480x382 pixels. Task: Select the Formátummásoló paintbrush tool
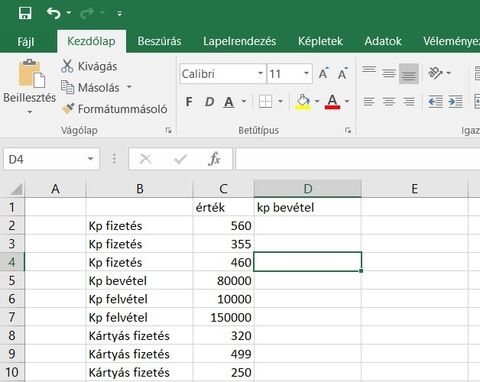point(68,109)
